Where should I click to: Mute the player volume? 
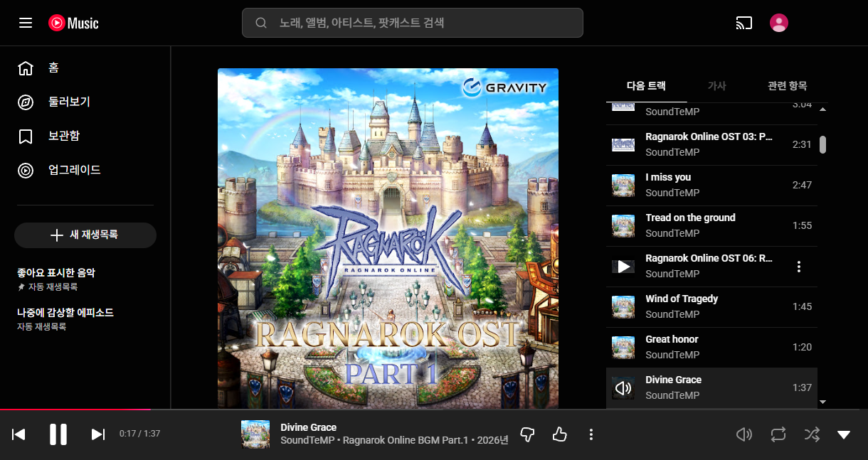coord(743,434)
